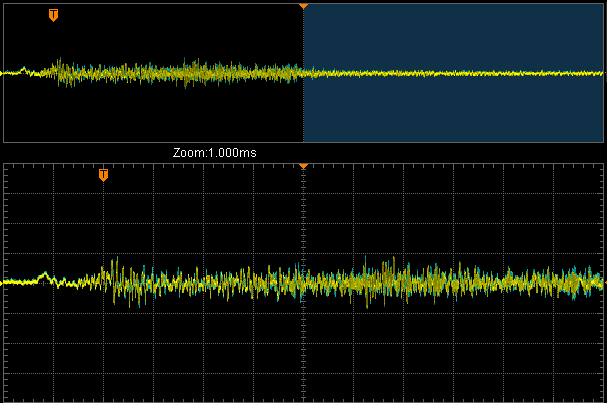Click the channel ground marker left of zoomed waveform
The width and height of the screenshot is (607, 403).
(2, 283)
